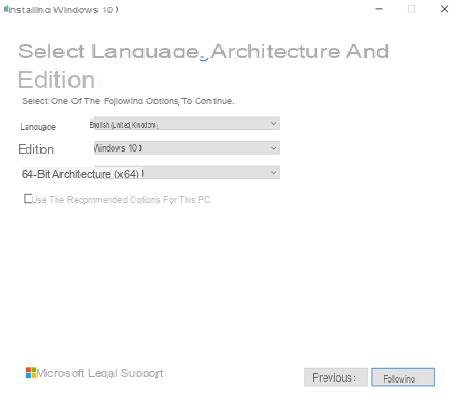Click the Edition label text

(36, 149)
